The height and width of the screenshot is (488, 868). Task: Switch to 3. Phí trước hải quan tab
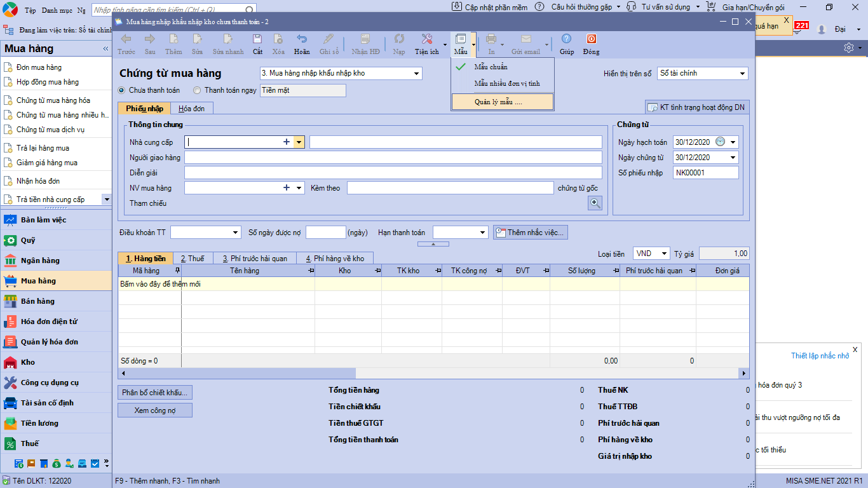255,259
